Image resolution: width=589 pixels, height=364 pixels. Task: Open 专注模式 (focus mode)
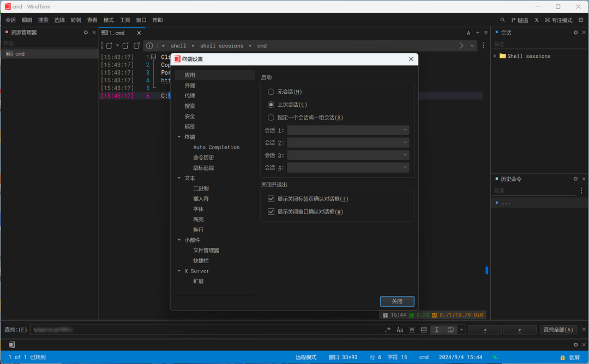pos(558,20)
